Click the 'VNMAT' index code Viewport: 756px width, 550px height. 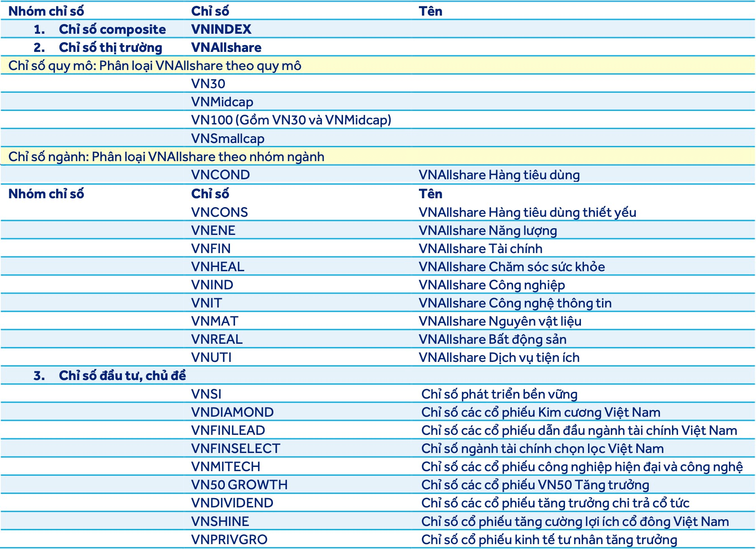pyautogui.click(x=215, y=321)
